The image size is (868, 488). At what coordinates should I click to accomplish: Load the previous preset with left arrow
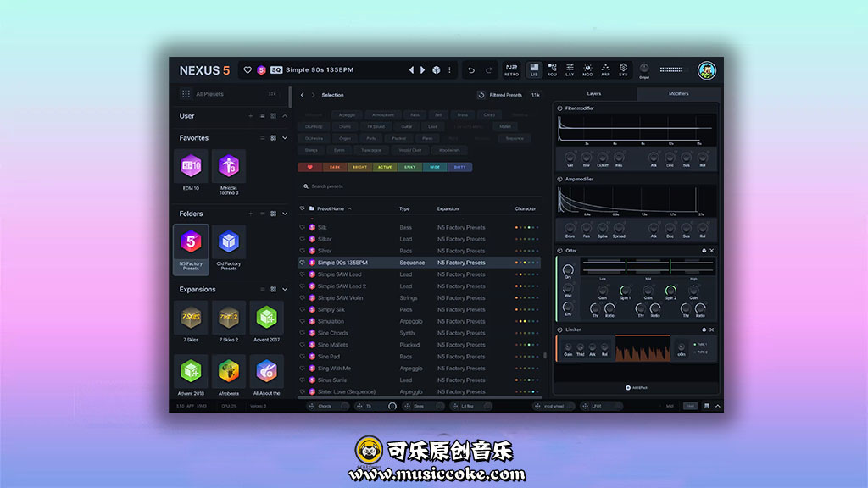pos(411,70)
